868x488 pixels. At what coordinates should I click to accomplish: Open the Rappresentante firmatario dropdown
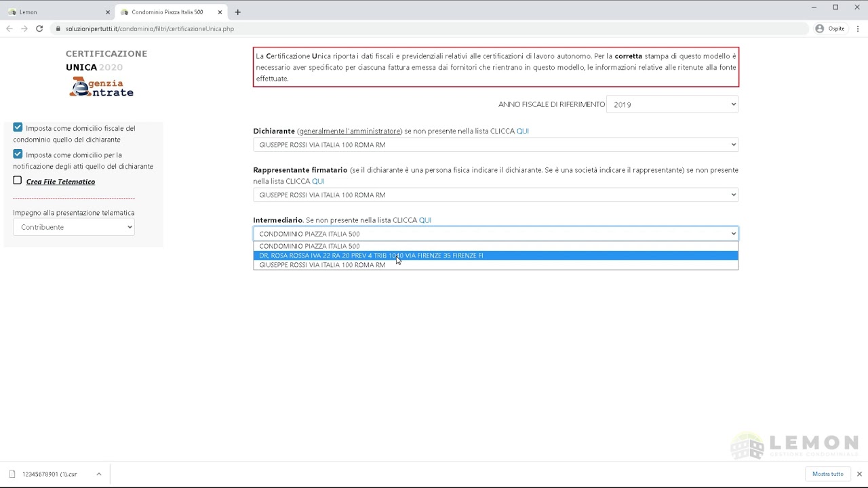496,195
